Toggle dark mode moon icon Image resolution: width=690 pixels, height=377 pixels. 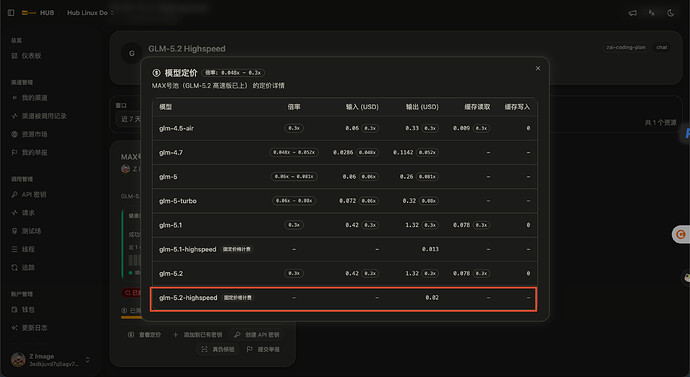(671, 13)
